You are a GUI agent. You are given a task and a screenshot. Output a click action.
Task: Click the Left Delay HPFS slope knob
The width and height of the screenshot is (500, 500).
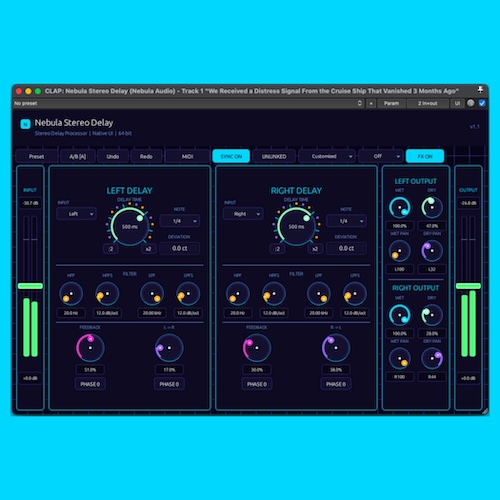(x=107, y=294)
